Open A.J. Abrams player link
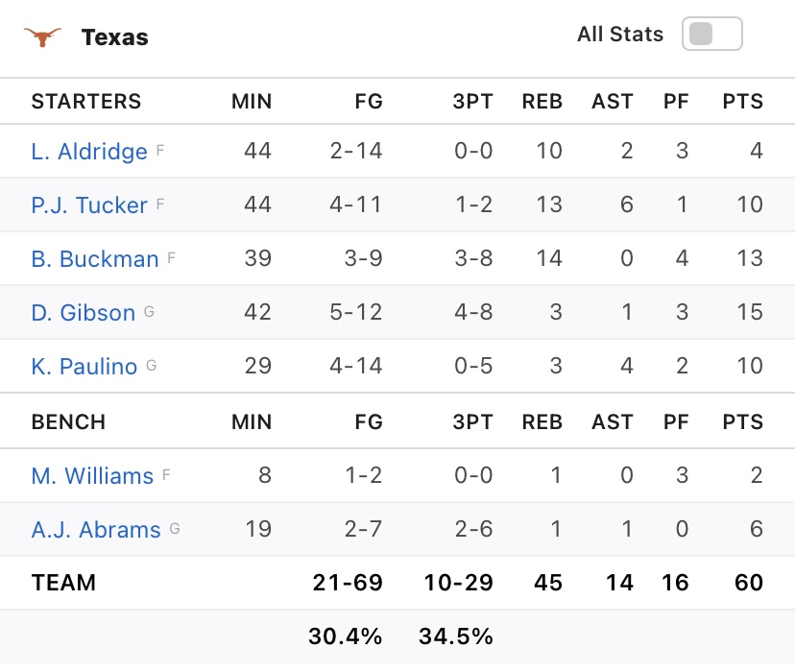This screenshot has width=795, height=672. point(96,530)
